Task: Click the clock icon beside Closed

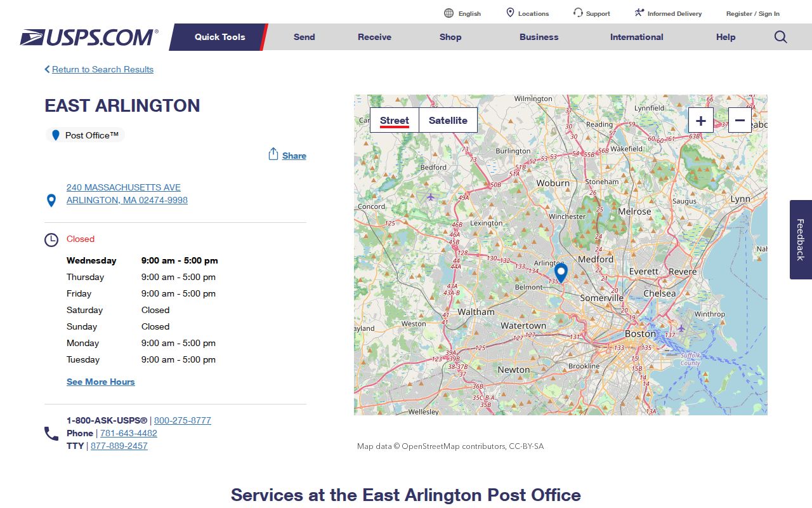Action: 51,240
